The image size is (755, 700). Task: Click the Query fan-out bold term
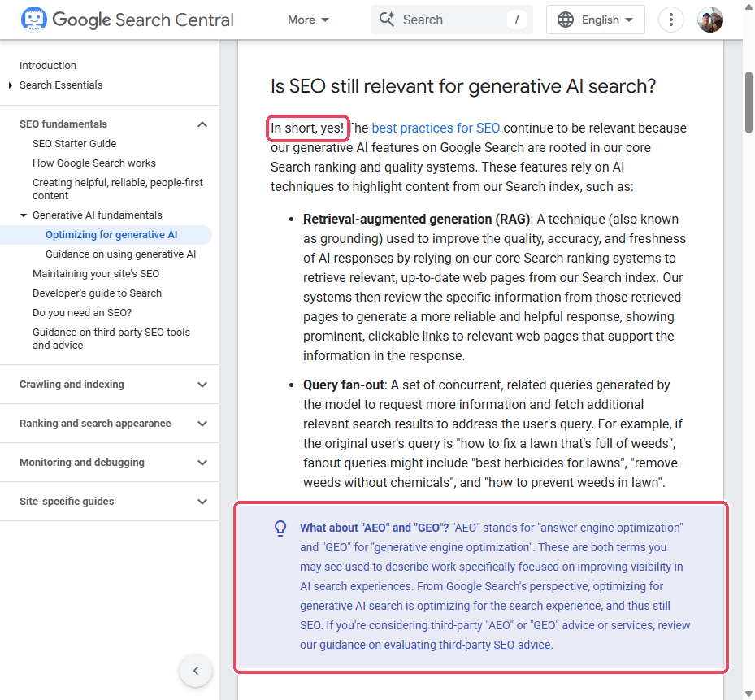click(x=343, y=385)
